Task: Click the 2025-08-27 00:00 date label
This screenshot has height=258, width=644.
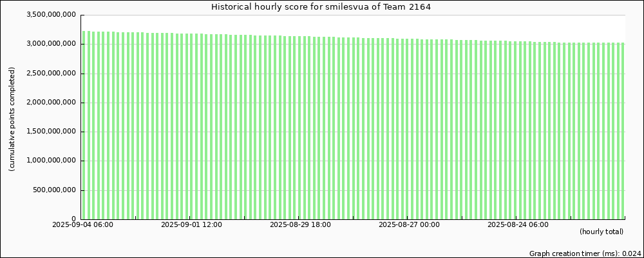Action: click(x=409, y=224)
